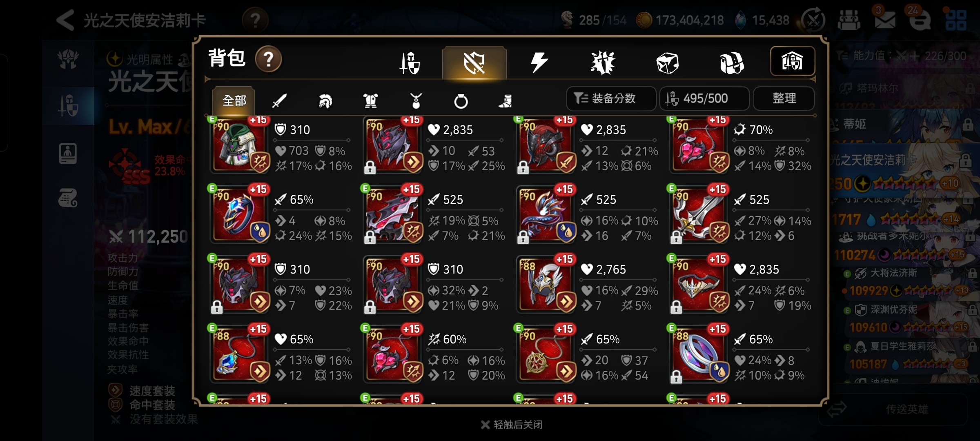Open the dice cube backpack category
980x441 pixels.
tap(667, 63)
